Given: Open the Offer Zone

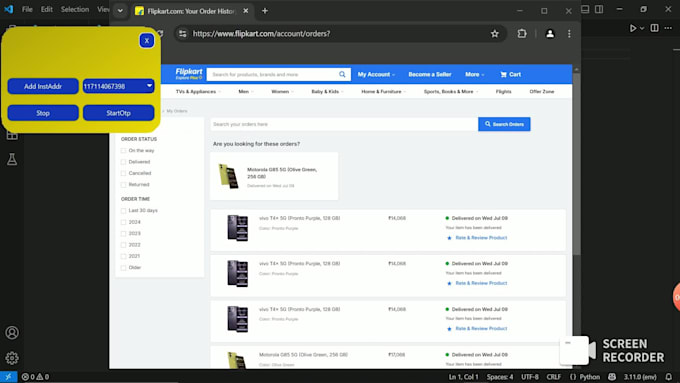Looking at the screenshot, I should [542, 92].
